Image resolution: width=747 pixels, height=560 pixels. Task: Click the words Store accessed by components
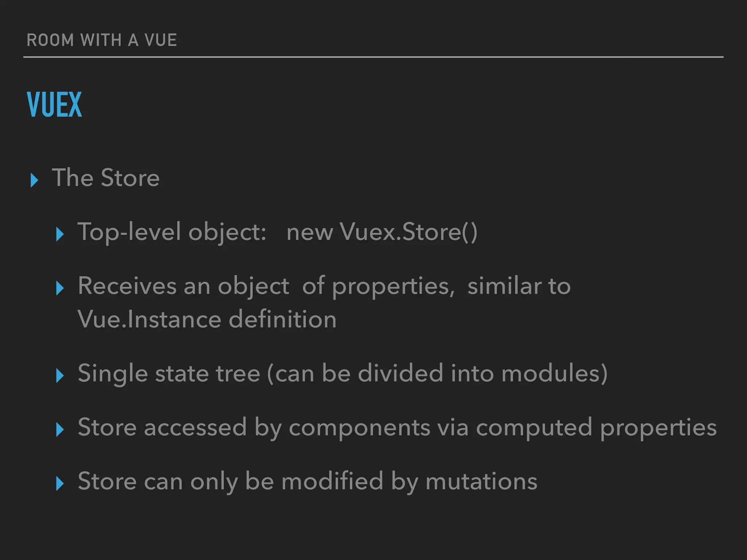(x=254, y=428)
